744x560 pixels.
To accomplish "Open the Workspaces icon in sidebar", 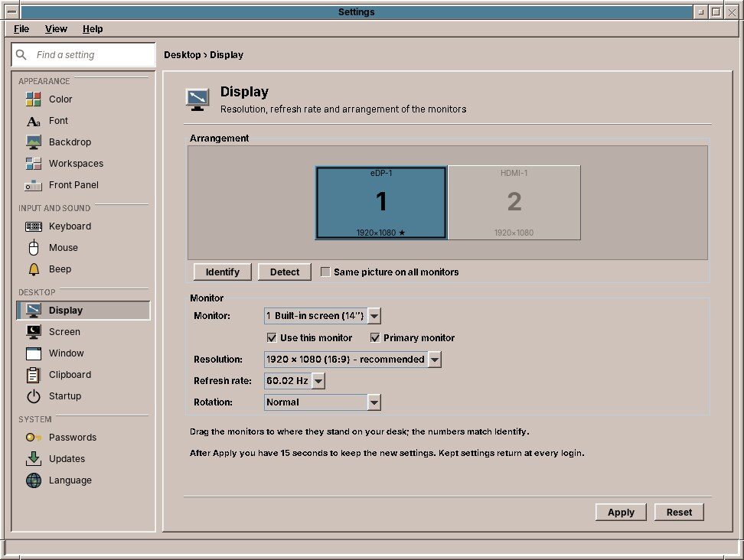I will pos(33,164).
